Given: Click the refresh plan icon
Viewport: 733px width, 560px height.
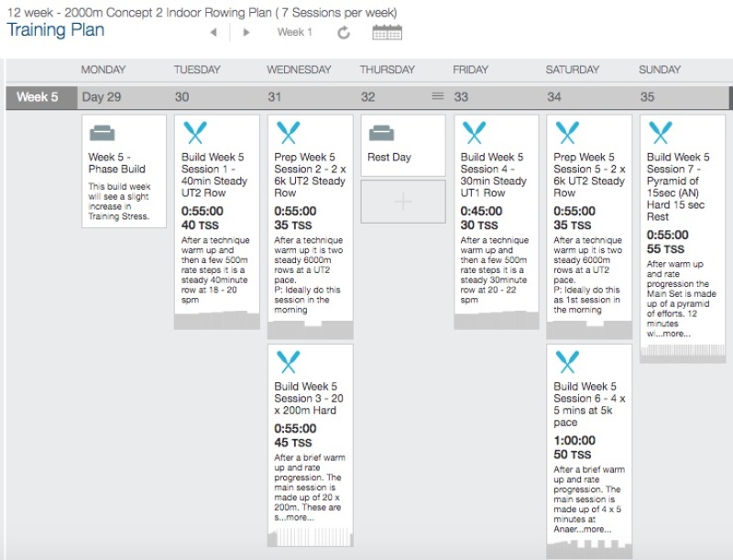Looking at the screenshot, I should point(344,33).
